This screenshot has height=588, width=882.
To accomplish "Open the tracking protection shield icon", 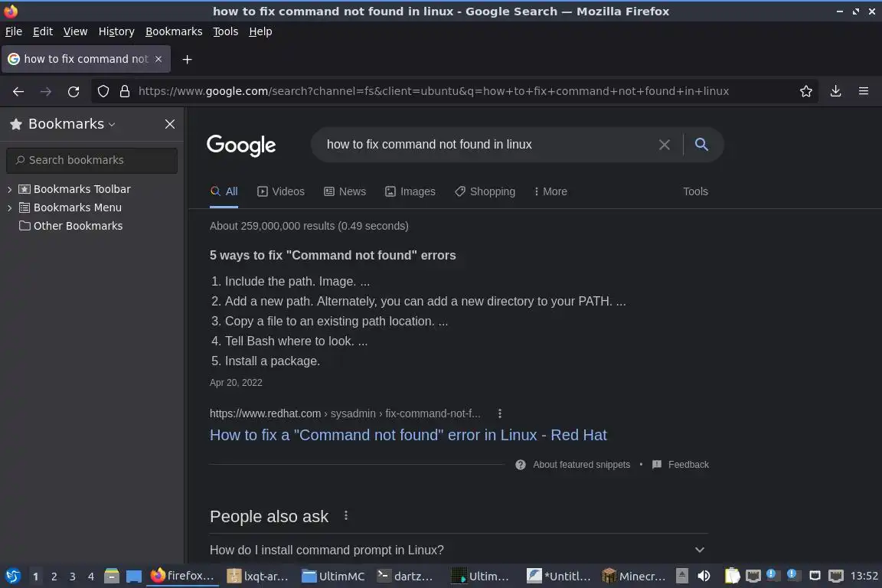I will [103, 91].
